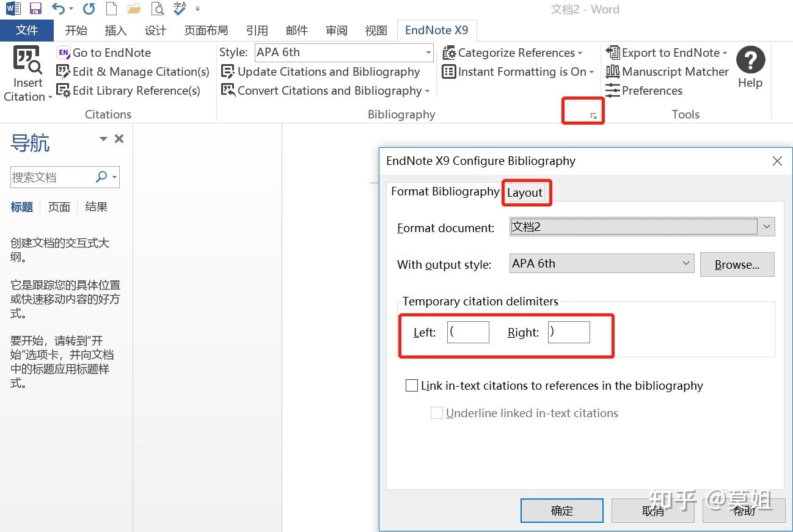
Task: Click the magnifier search icon in navigation
Action: coord(101,177)
